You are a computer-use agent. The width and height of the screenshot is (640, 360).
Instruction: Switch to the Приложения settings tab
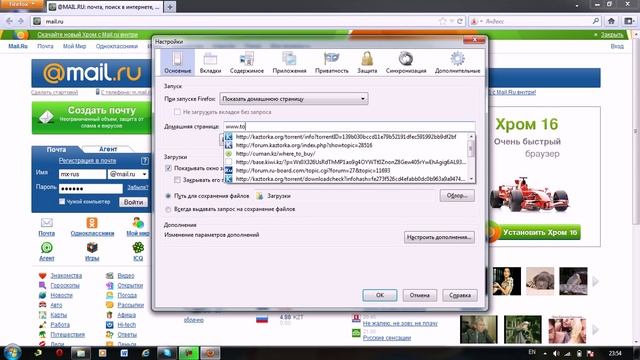(289, 62)
